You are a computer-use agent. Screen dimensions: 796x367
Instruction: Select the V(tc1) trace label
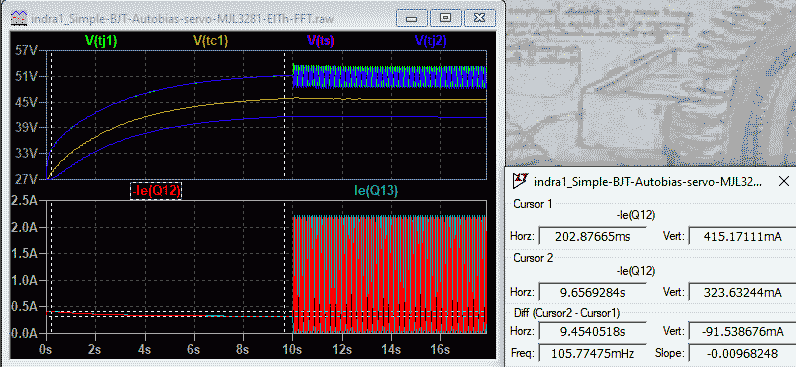[211, 42]
